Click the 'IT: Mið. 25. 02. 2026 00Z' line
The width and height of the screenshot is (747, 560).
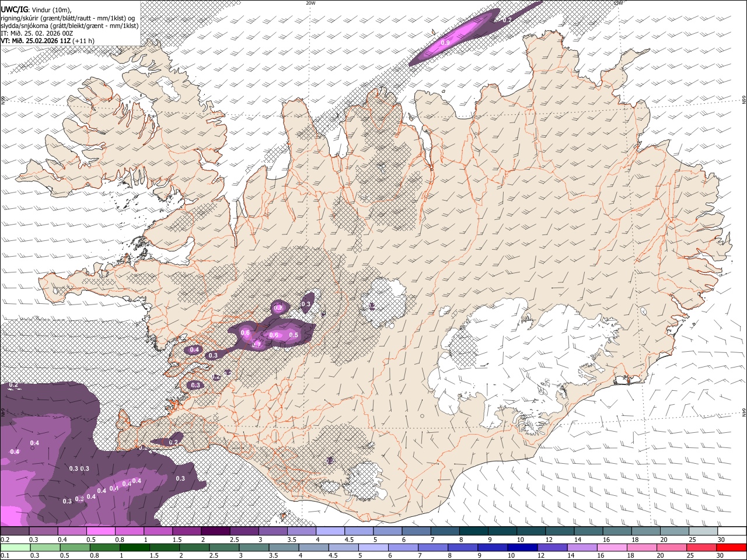[x=37, y=33]
